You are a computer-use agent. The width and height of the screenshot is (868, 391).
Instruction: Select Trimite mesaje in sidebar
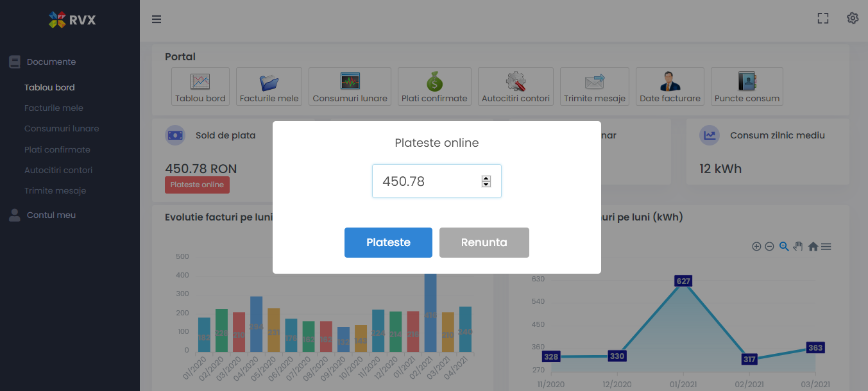(55, 191)
